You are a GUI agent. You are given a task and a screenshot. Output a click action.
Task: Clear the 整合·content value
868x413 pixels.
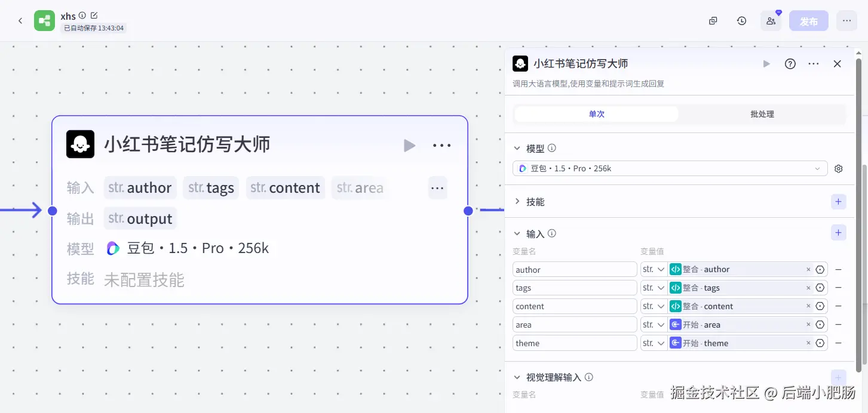[x=808, y=306]
